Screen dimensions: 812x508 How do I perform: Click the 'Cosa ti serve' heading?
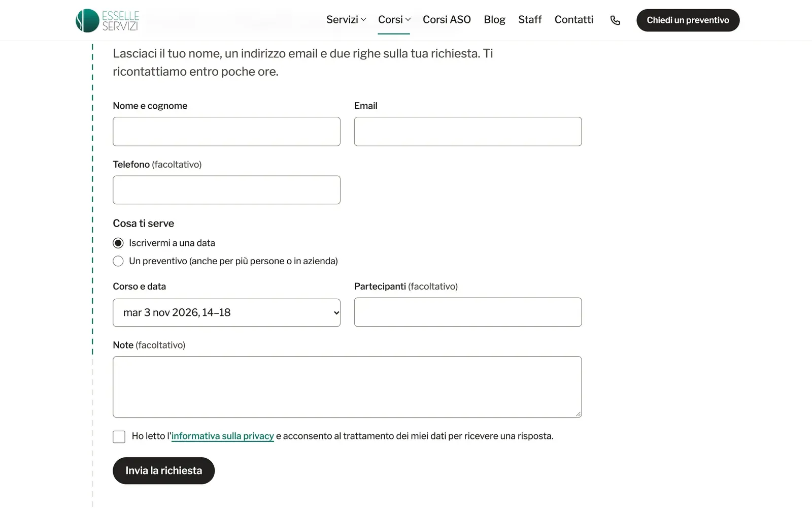tap(143, 224)
